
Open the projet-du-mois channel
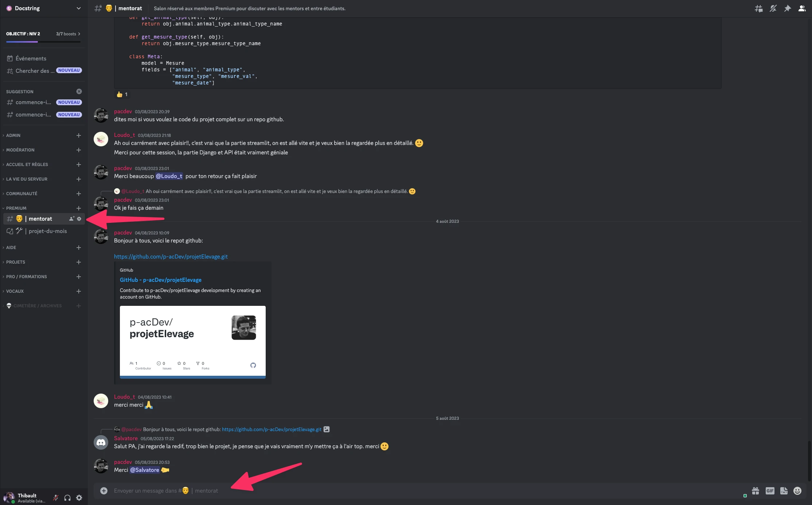[47, 231]
